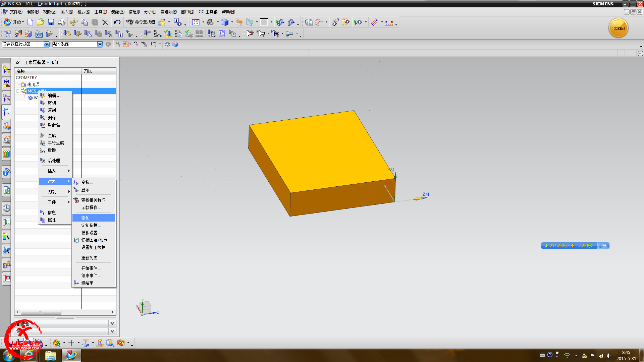
Task: Click the Create Geometry icon
Action: pyautogui.click(x=29, y=34)
